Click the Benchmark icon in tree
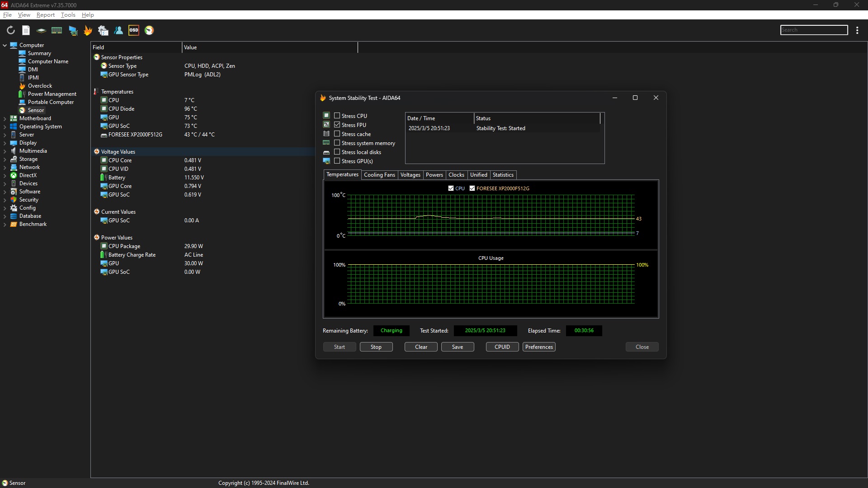Viewport: 868px width, 488px height. (14, 224)
